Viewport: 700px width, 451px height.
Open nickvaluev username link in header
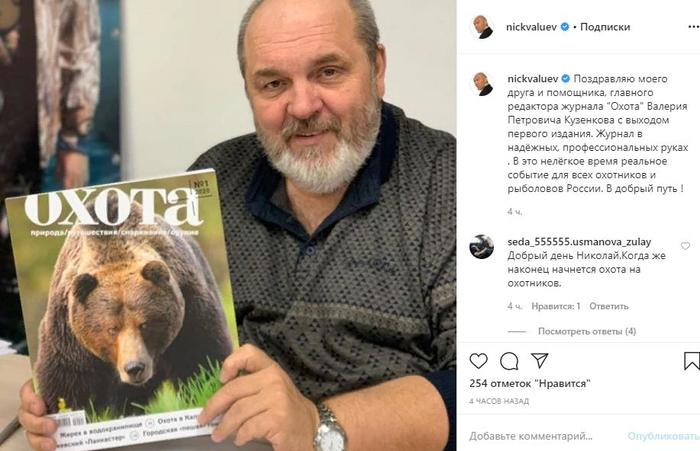click(531, 27)
